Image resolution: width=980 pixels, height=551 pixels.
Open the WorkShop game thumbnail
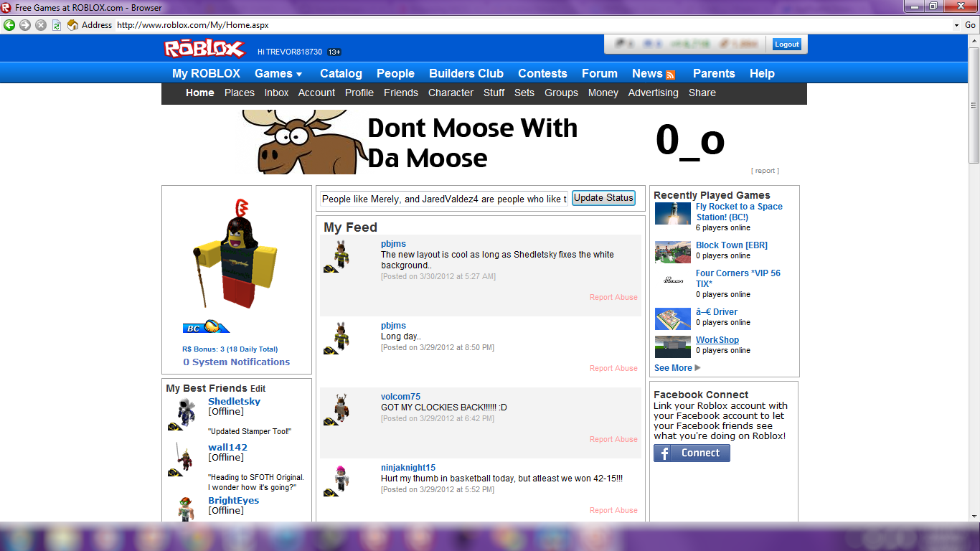(673, 347)
